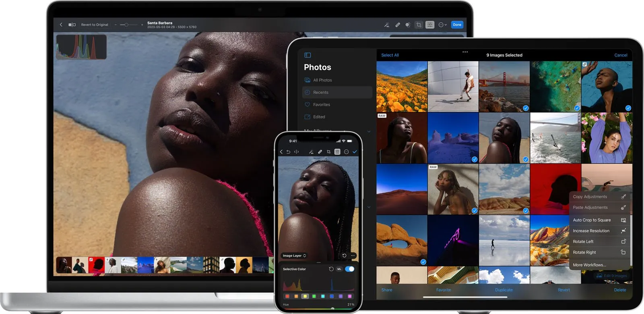Screen dimensions: 644x314
Task: Select the yellow poppy field photo
Action: pos(402,87)
